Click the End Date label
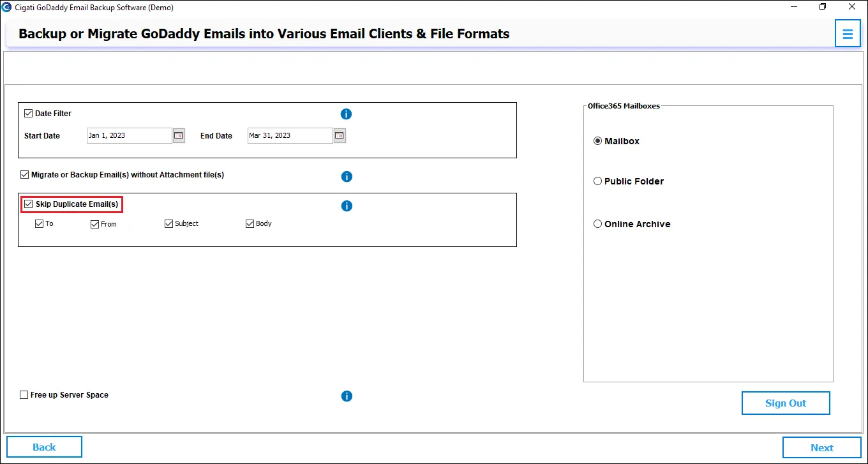This screenshot has width=868, height=464. (x=216, y=136)
